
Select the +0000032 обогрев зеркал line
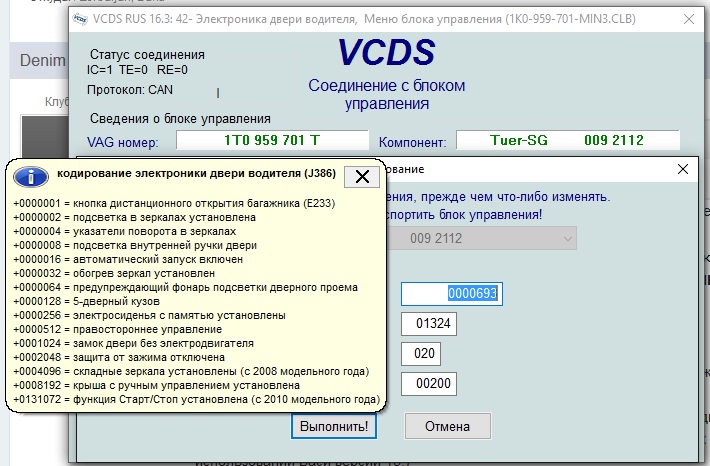pyautogui.click(x=114, y=274)
